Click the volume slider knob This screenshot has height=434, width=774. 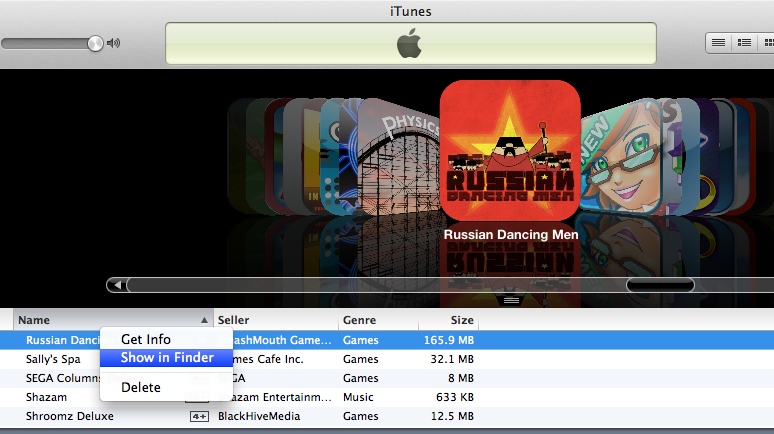(95, 43)
